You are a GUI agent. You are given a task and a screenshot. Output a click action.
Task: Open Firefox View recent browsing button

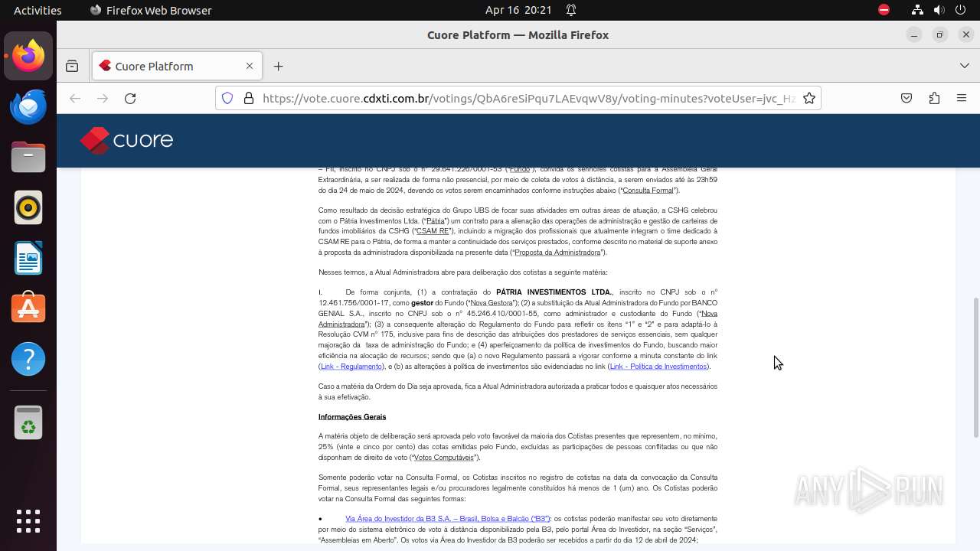pyautogui.click(x=72, y=66)
